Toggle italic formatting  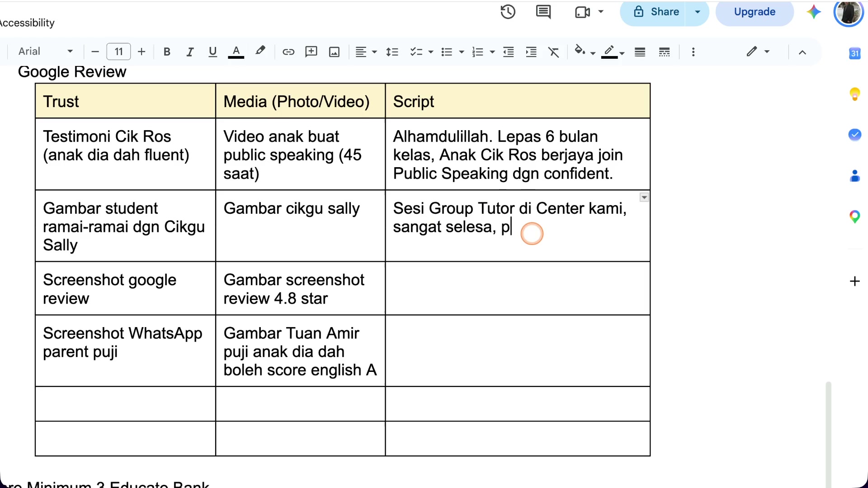[x=190, y=52]
